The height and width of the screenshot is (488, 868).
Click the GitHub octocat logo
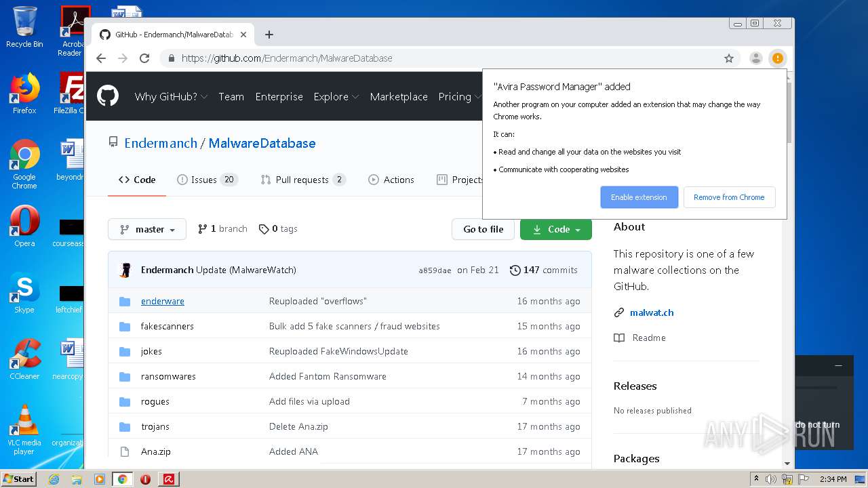click(x=108, y=96)
